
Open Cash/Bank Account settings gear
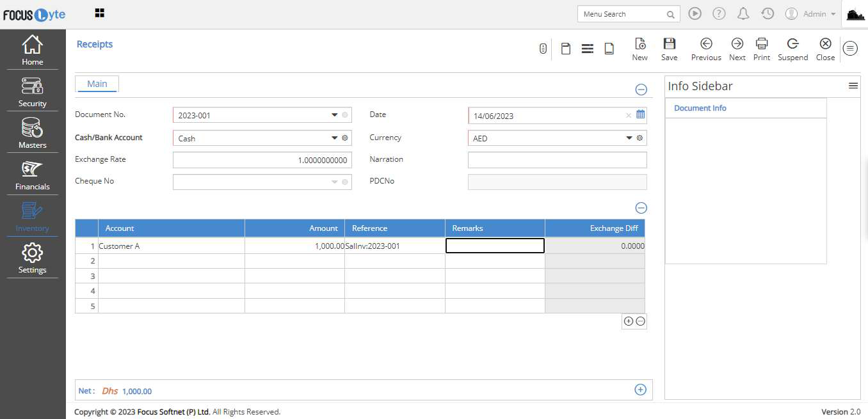tap(345, 138)
